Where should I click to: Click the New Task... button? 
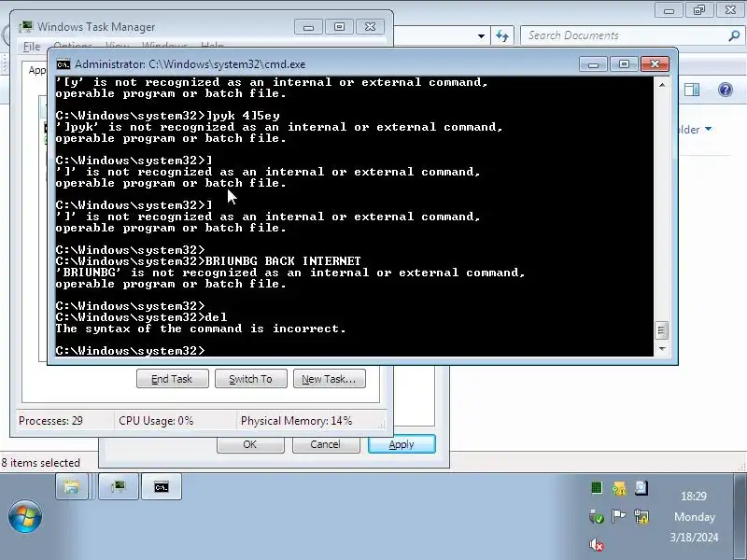[330, 379]
